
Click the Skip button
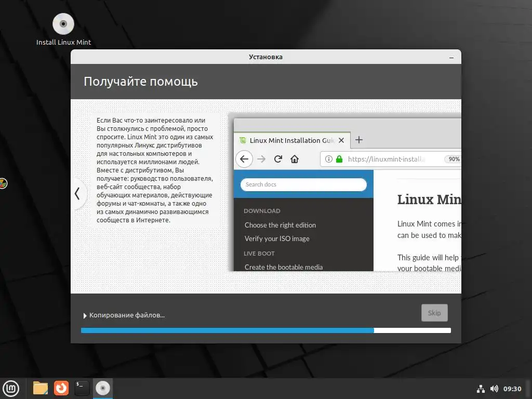[434, 313]
